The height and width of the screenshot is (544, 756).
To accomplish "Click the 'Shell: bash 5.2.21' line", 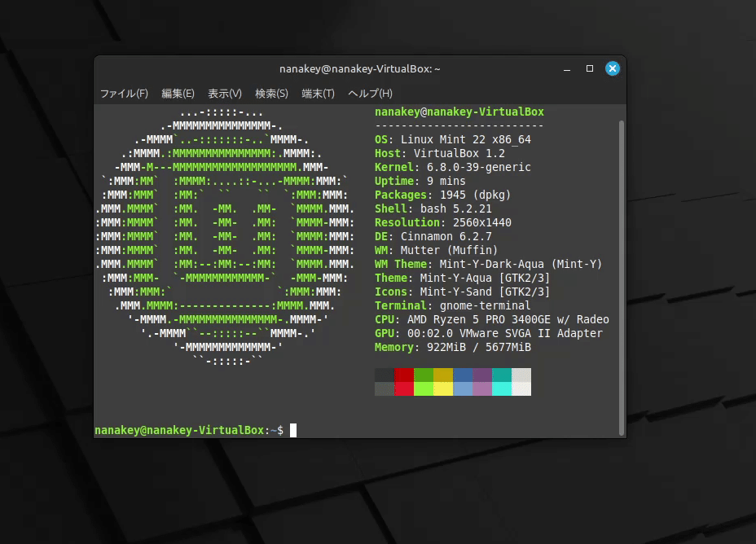I will [x=433, y=208].
